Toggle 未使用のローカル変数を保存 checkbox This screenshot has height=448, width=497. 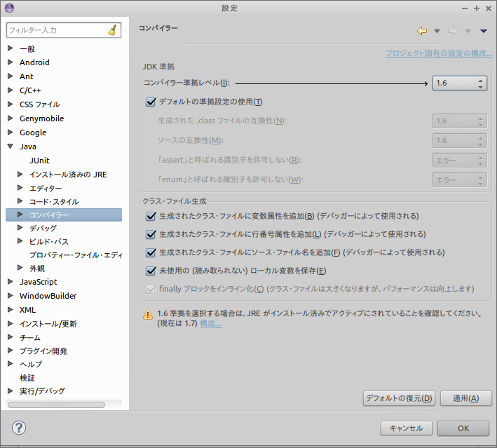click(150, 271)
